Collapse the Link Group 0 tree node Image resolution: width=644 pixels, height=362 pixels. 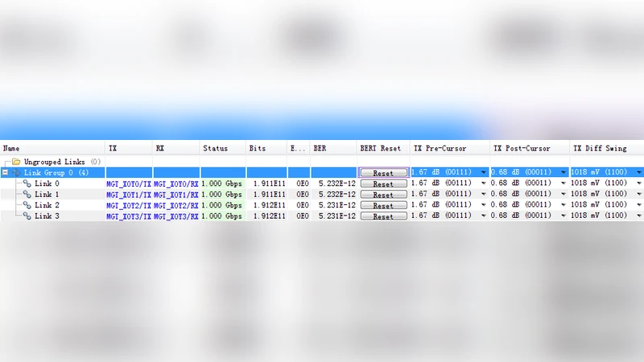coord(6,173)
